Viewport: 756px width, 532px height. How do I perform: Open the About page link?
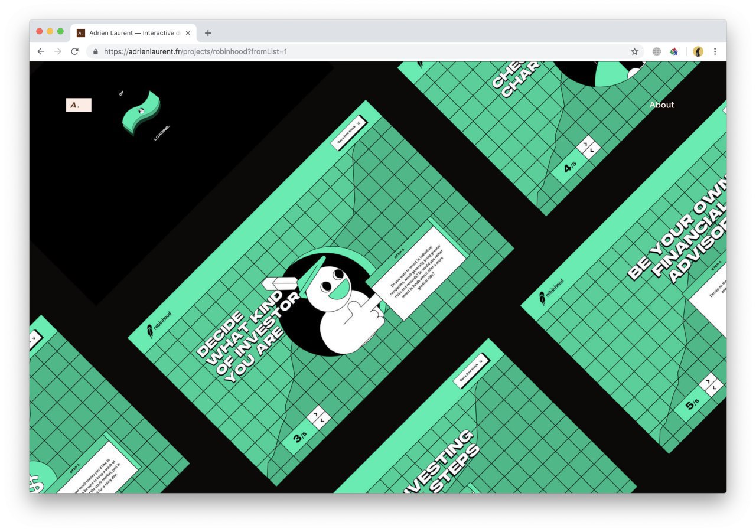coord(661,105)
